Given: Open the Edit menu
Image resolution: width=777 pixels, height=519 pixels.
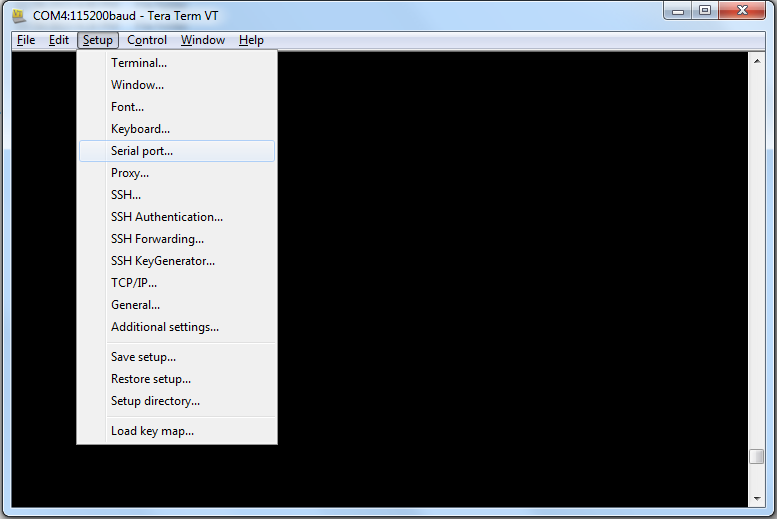Looking at the screenshot, I should [58, 40].
